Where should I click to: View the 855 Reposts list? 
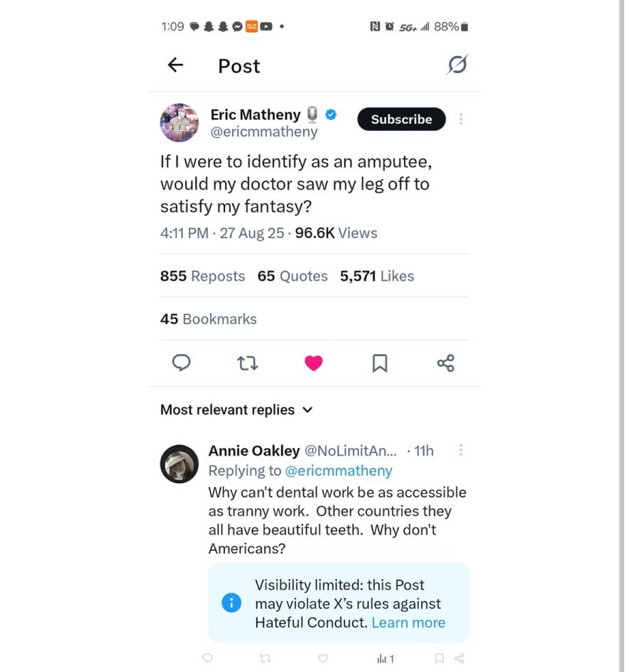pos(202,276)
